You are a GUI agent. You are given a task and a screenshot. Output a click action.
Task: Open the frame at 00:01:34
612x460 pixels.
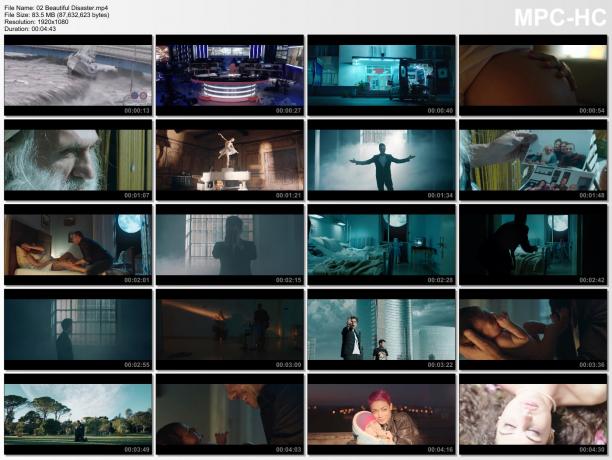(381, 160)
